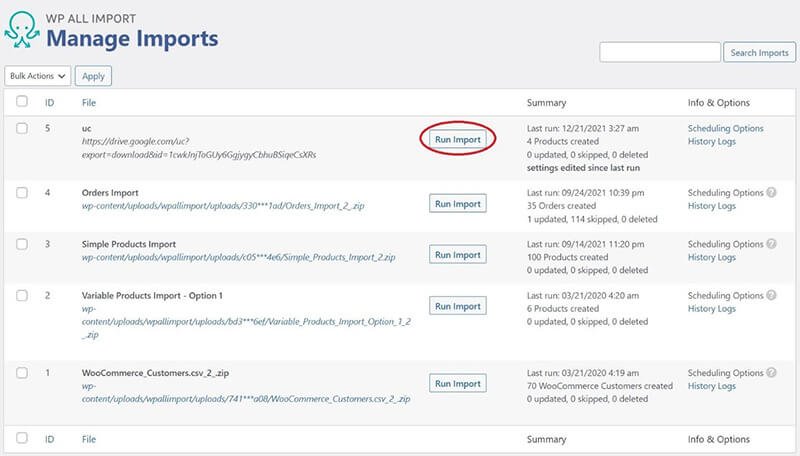The height and width of the screenshot is (456, 800).
Task: Click the 'WooCommerce_Customers.csv_2_.zip' title
Action: click(155, 373)
